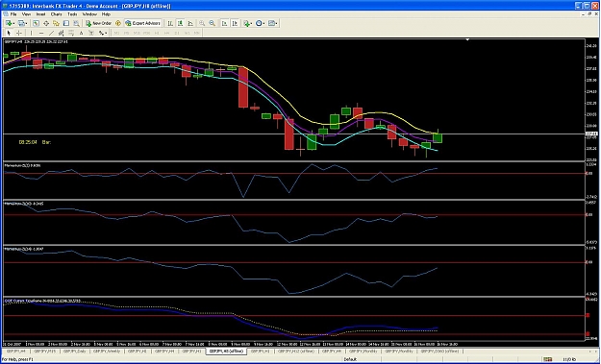Viewport: 601px width, 364px height.
Task: Open the Periods clock icon
Action: pyautogui.click(x=259, y=23)
